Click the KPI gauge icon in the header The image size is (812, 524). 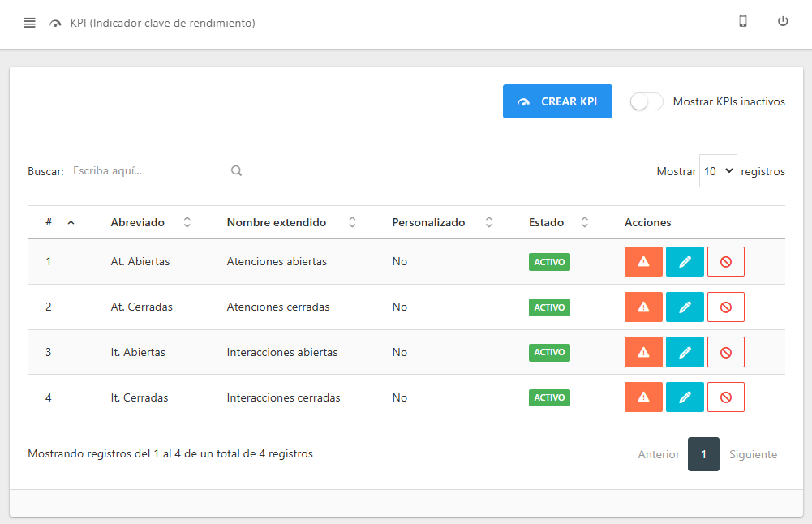[x=54, y=24]
